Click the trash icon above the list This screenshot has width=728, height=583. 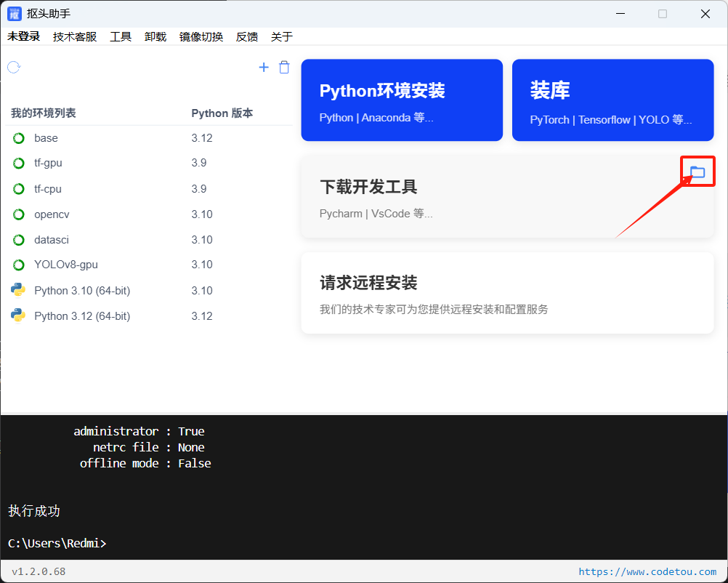pyautogui.click(x=284, y=67)
